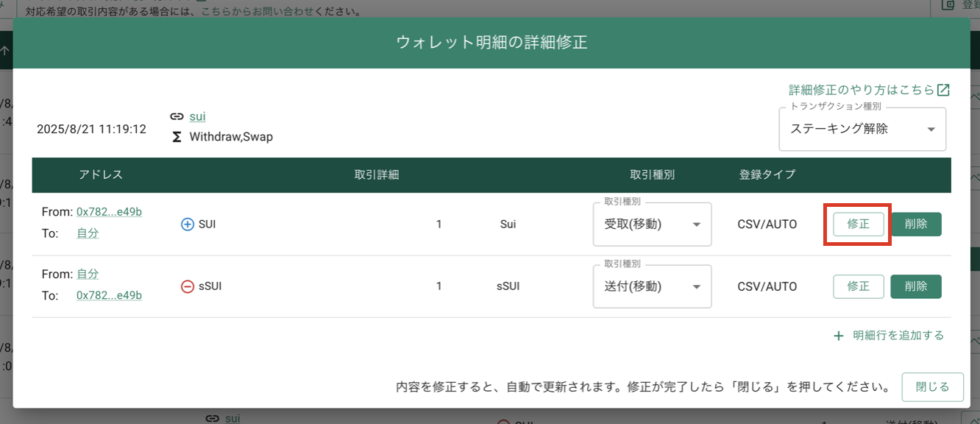Click the Withdraw,Swap text
The height and width of the screenshot is (424, 980).
coord(231,137)
